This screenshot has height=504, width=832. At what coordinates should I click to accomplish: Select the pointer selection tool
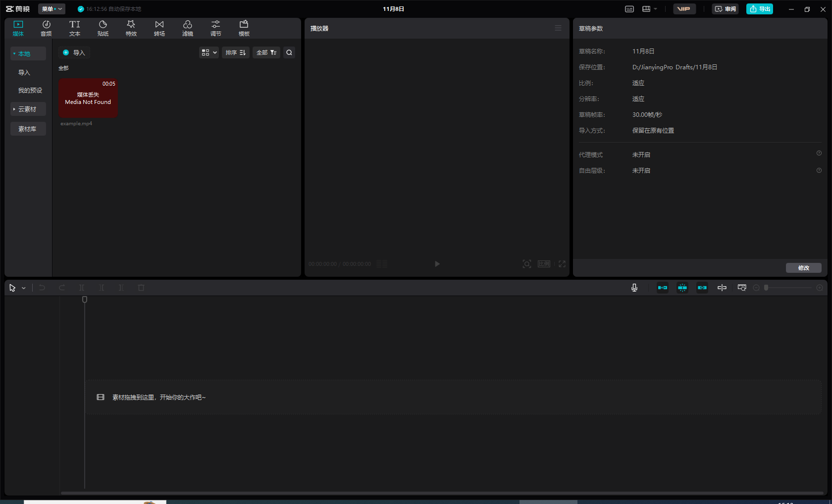click(x=12, y=288)
